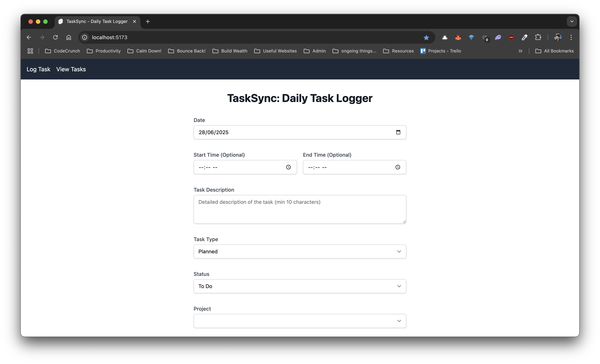Image resolution: width=600 pixels, height=364 pixels.
Task: Open the Build Wealth bookmark folder
Action: click(230, 51)
